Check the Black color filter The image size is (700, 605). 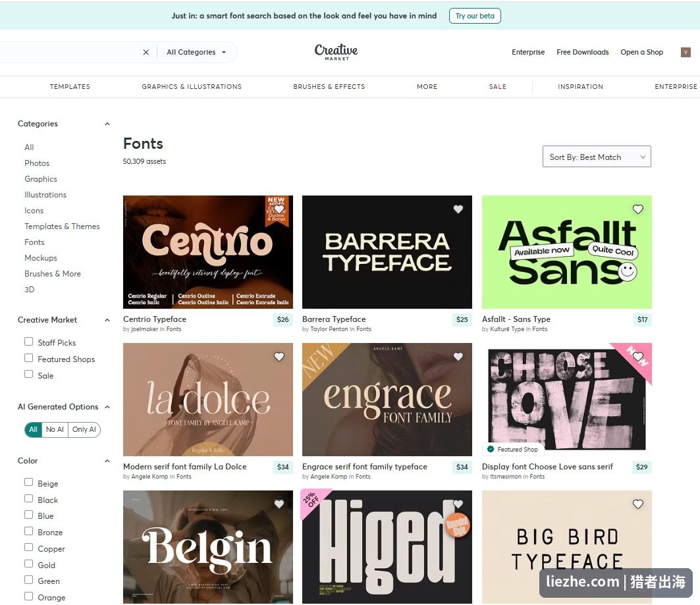(28, 498)
